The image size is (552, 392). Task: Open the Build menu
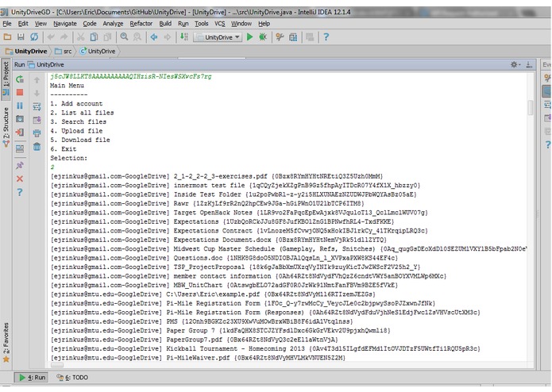pyautogui.click(x=165, y=24)
